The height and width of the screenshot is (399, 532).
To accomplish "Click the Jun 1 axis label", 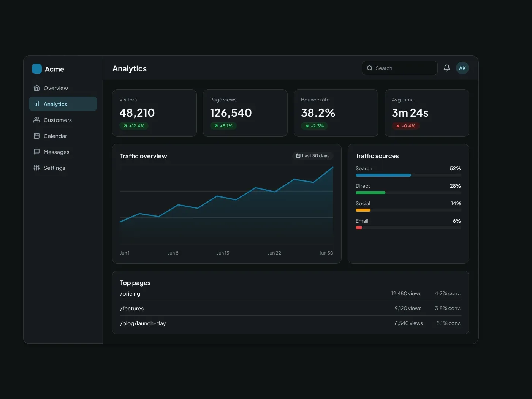I will tap(125, 253).
